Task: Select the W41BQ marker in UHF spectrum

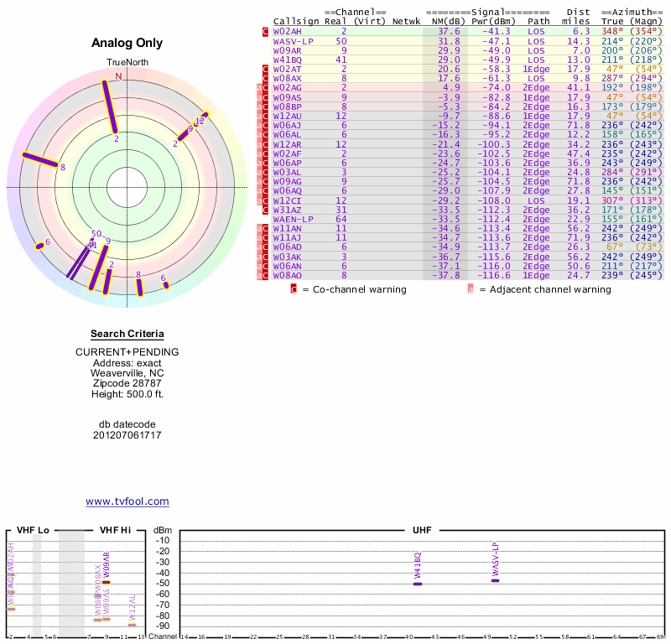Action: pyautogui.click(x=418, y=583)
